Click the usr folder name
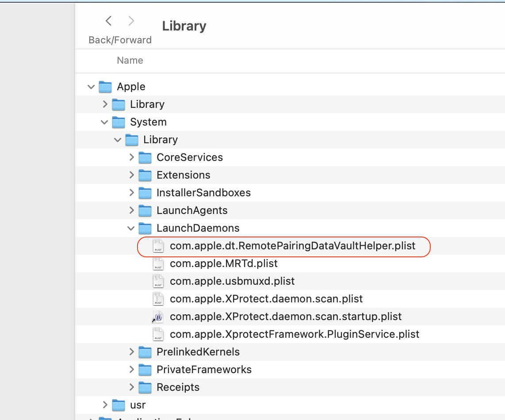 [138, 405]
